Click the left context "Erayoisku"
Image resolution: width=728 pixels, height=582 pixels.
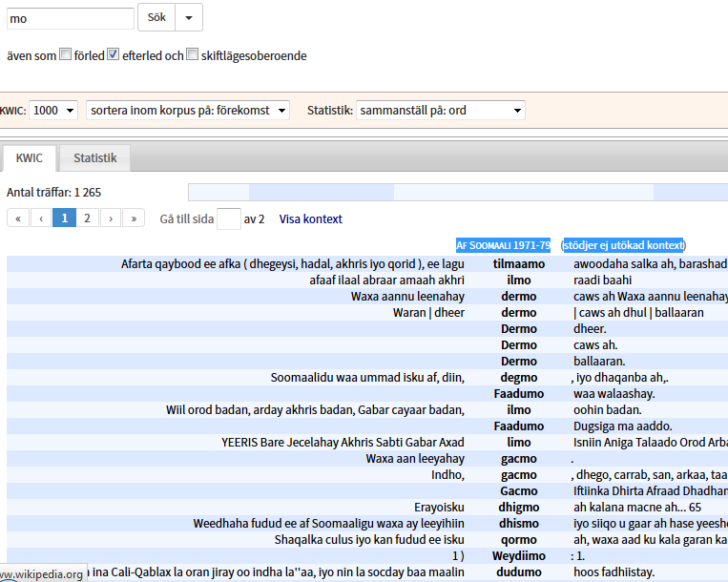coord(439,508)
